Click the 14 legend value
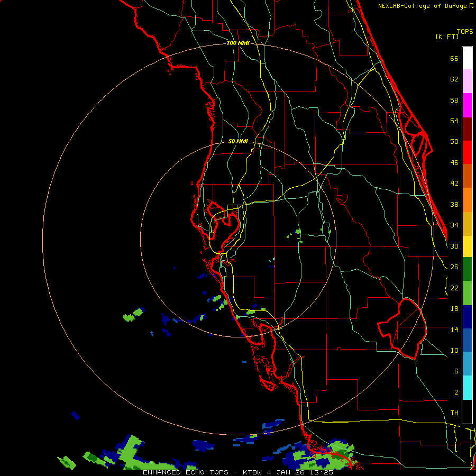This screenshot has height=476, width=476. point(454,329)
